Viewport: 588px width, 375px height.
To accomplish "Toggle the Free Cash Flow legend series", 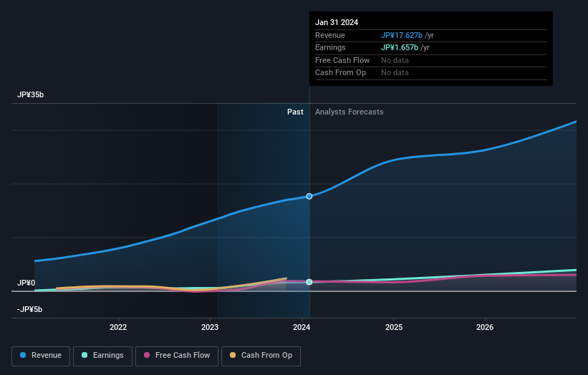I will (x=177, y=356).
